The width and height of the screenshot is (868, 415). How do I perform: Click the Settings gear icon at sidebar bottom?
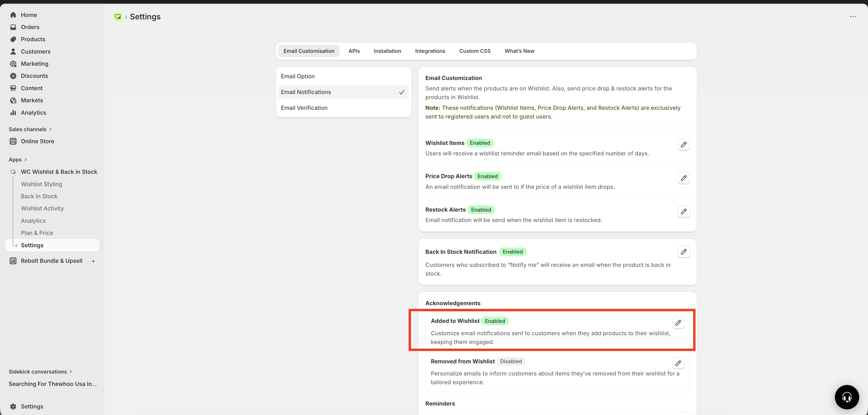point(13,406)
